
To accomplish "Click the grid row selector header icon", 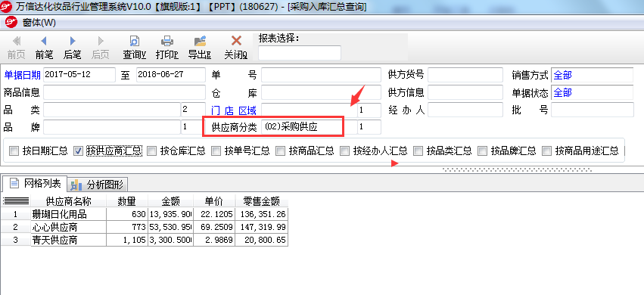I will [x=16, y=201].
